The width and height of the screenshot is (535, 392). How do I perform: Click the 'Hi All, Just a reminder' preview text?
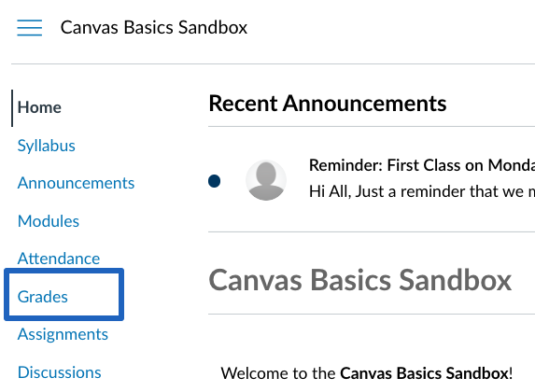(x=422, y=191)
